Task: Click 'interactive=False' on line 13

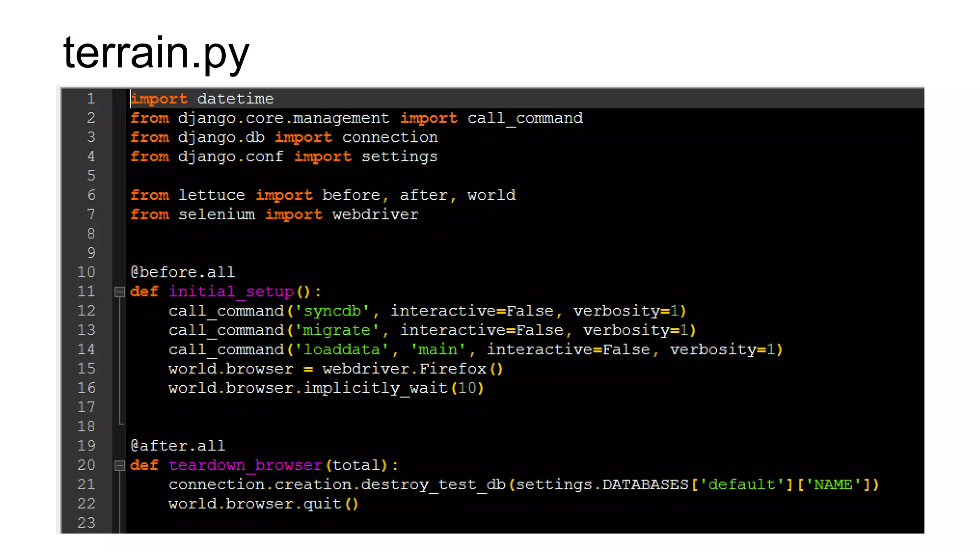Action: pos(482,330)
